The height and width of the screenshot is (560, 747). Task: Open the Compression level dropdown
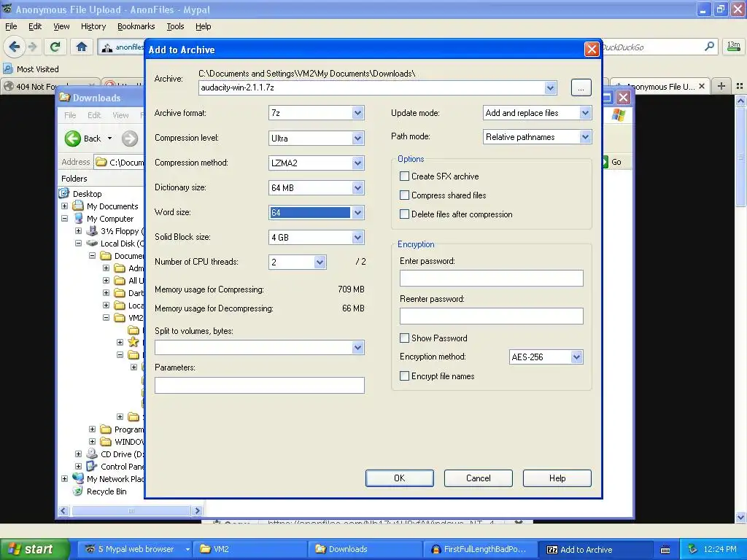[357, 138]
